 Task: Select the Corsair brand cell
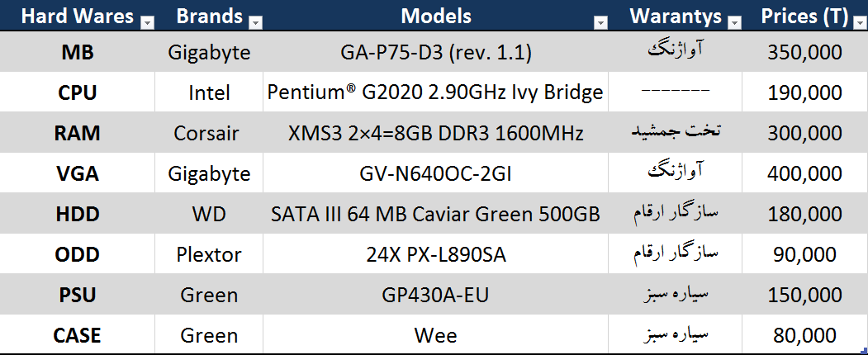209,133
